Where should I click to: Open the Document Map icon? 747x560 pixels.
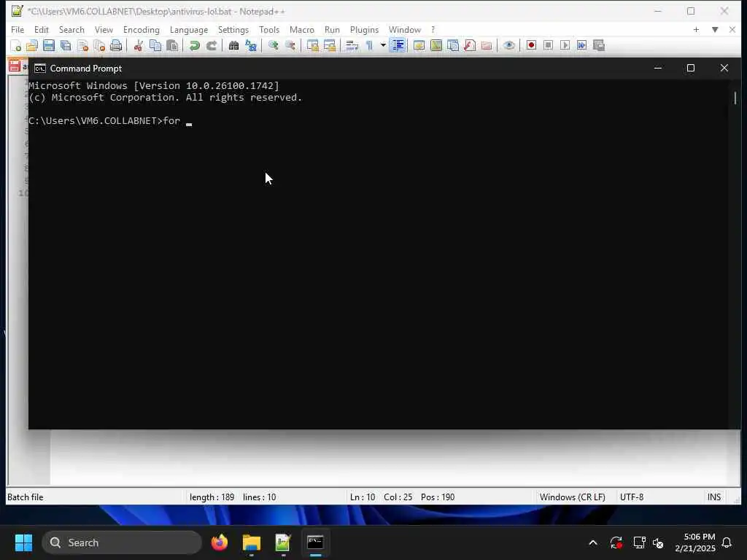pos(436,46)
